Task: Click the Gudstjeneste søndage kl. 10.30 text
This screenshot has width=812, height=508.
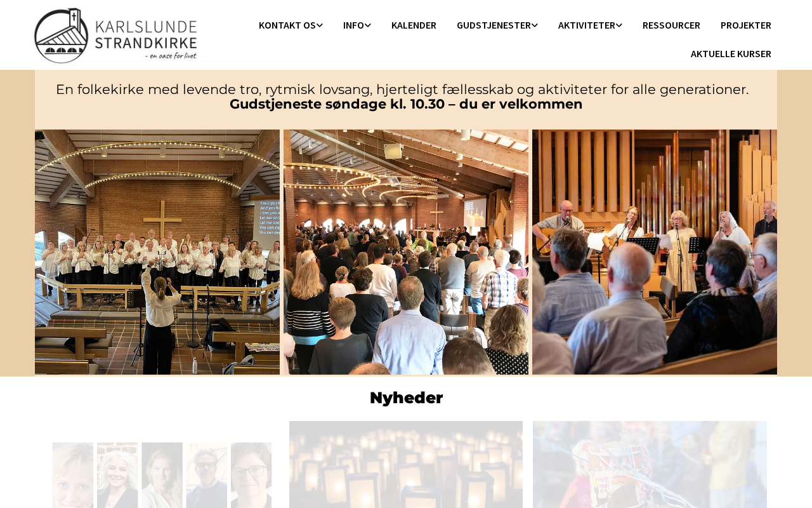Action: [337, 104]
